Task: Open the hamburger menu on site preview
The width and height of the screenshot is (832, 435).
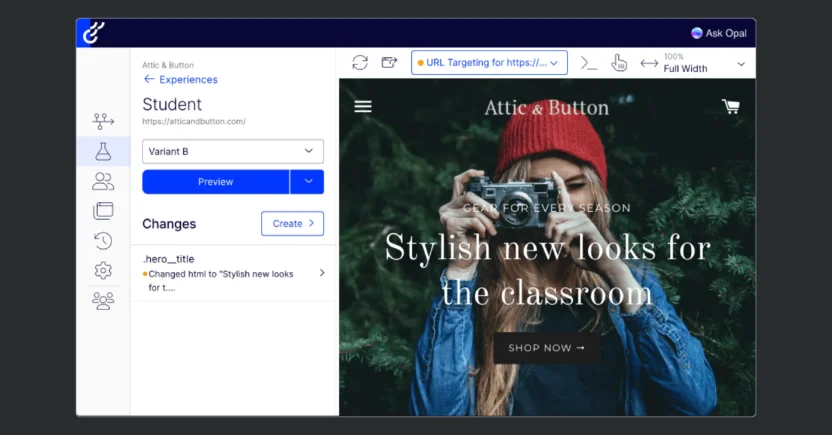Action: (363, 107)
